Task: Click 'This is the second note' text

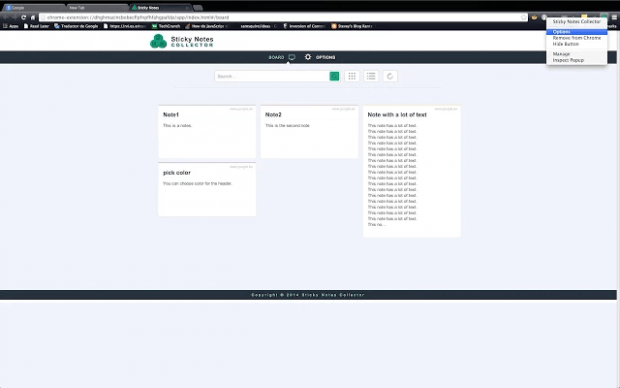Action: 287,125
